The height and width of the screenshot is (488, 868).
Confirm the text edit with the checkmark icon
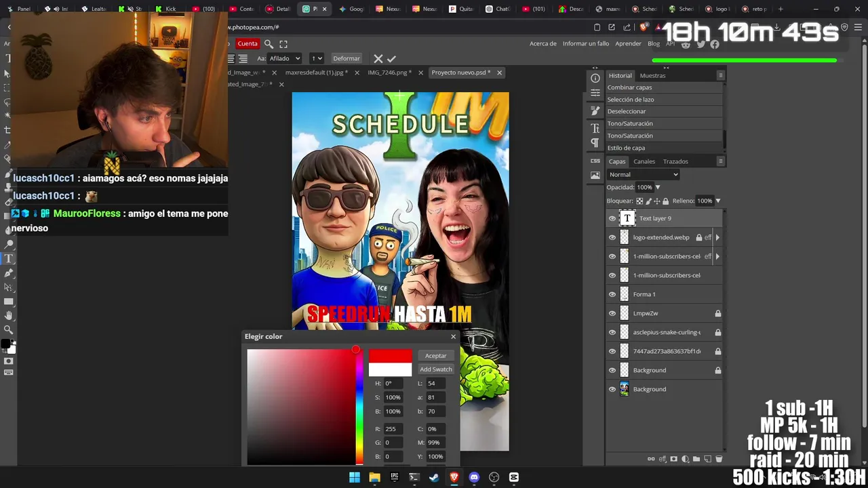pos(391,58)
